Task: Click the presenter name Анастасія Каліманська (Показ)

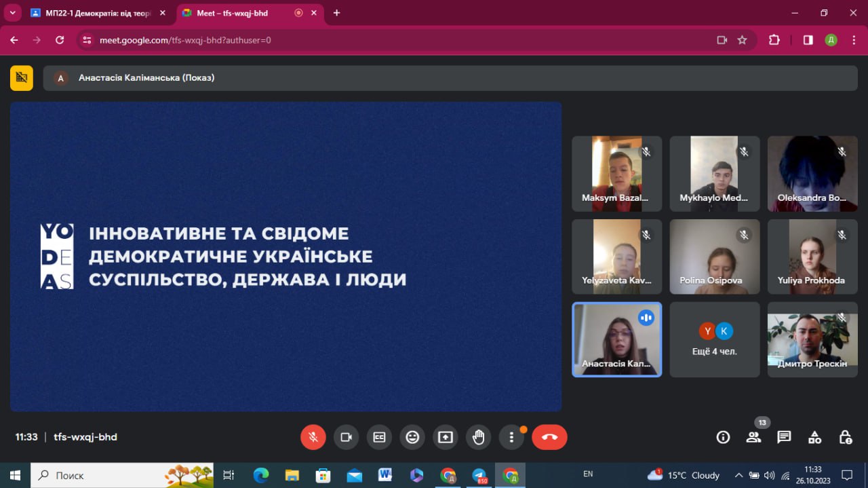Action: pyautogui.click(x=146, y=78)
